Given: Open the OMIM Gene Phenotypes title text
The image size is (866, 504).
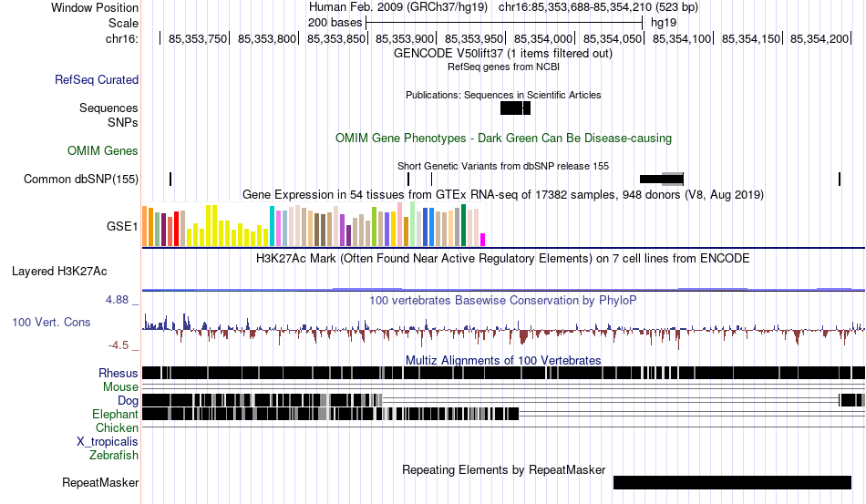Looking at the screenshot, I should pos(503,138).
